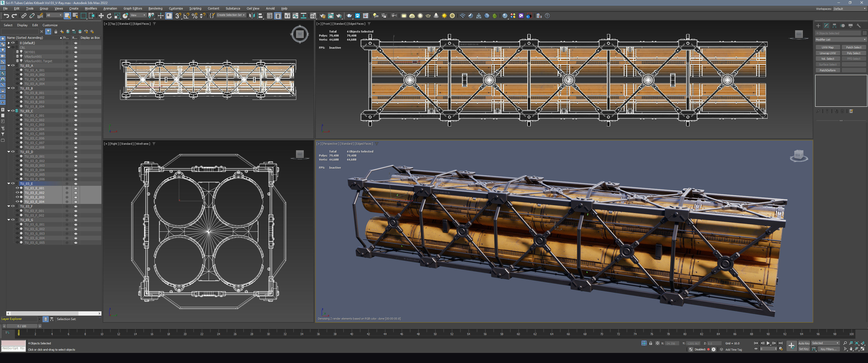Screen dimensions: 868x363
Task: Open Select by Name dialog
Action: tap(75, 16)
